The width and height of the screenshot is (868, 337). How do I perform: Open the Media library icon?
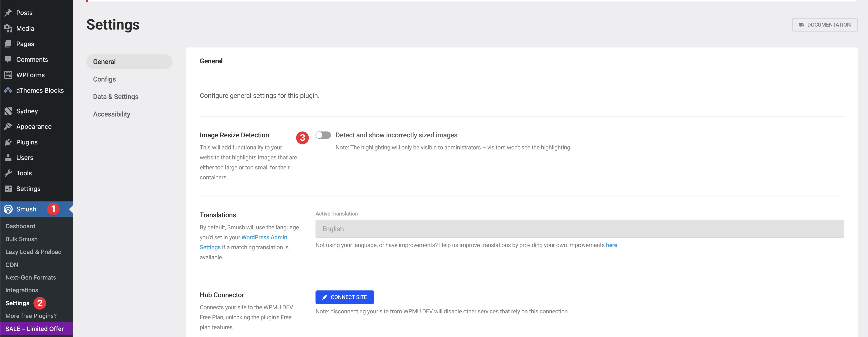click(8, 29)
